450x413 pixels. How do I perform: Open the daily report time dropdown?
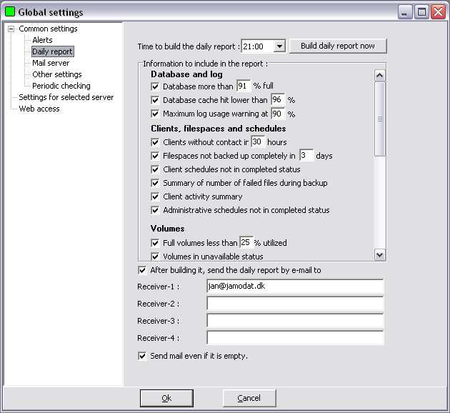pos(280,46)
